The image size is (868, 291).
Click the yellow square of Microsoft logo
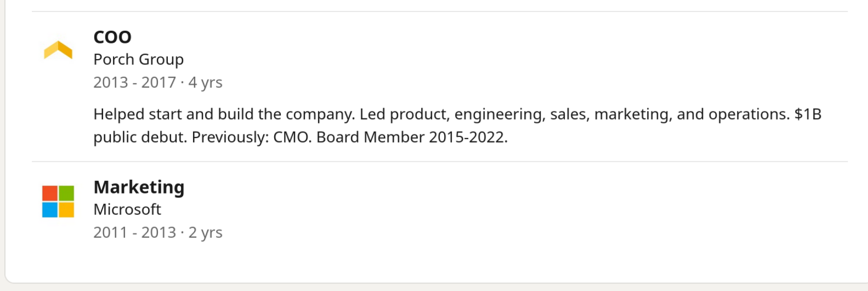tap(66, 210)
